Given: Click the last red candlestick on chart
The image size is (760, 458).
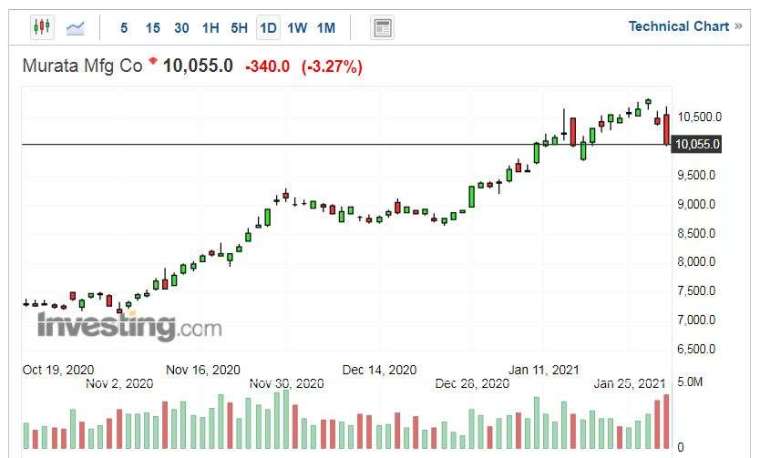Looking at the screenshot, I should click(666, 128).
